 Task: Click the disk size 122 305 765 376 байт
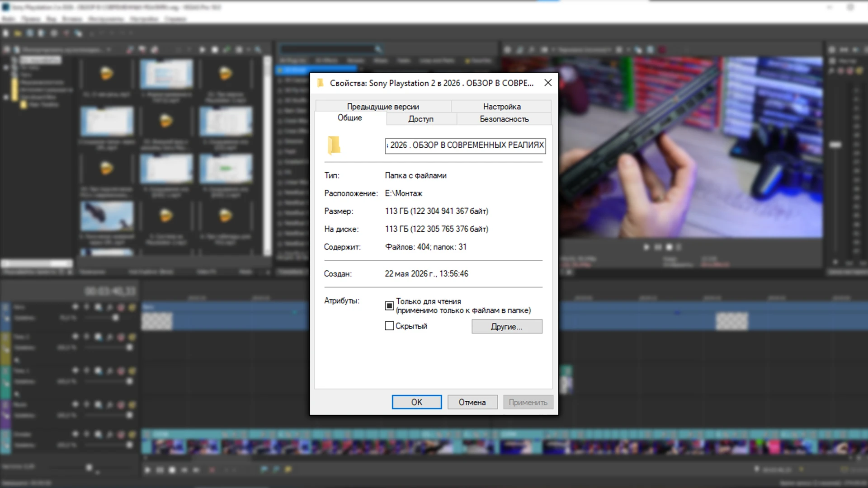pyautogui.click(x=449, y=229)
